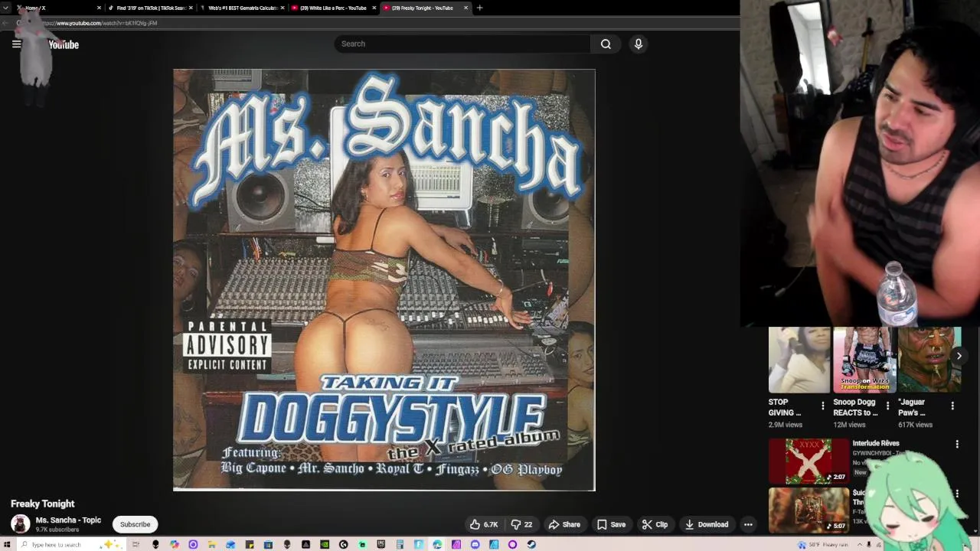980x551 pixels.
Task: Focus the YouTube search field
Action: point(462,44)
